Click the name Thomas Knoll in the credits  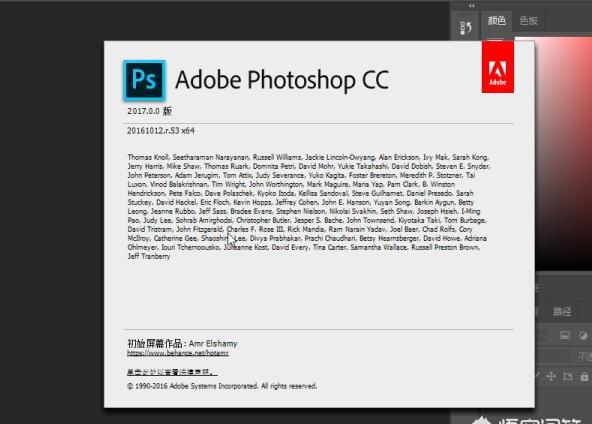tap(148, 157)
